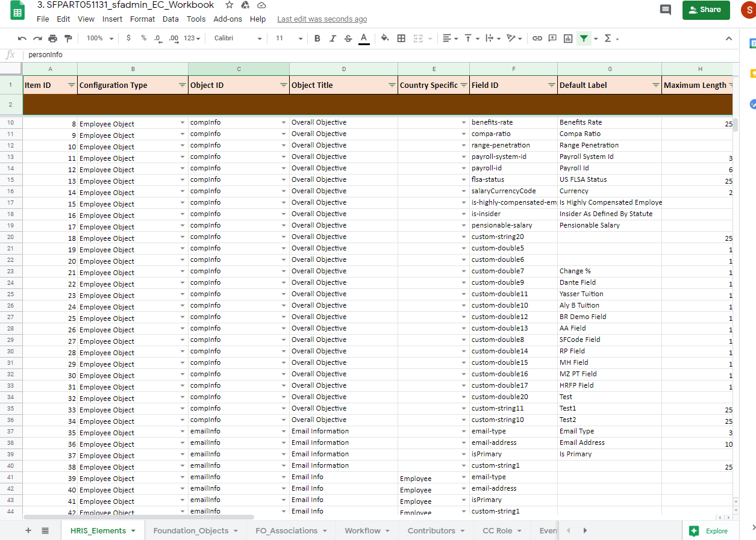Click the Print icon
Image resolution: width=756 pixels, height=540 pixels.
tap(52, 39)
